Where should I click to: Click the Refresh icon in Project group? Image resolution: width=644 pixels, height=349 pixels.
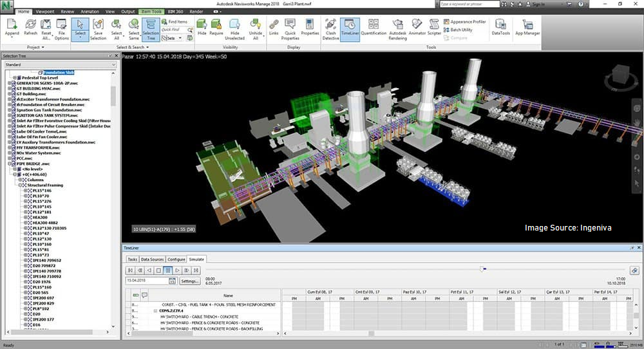pyautogui.click(x=30, y=26)
